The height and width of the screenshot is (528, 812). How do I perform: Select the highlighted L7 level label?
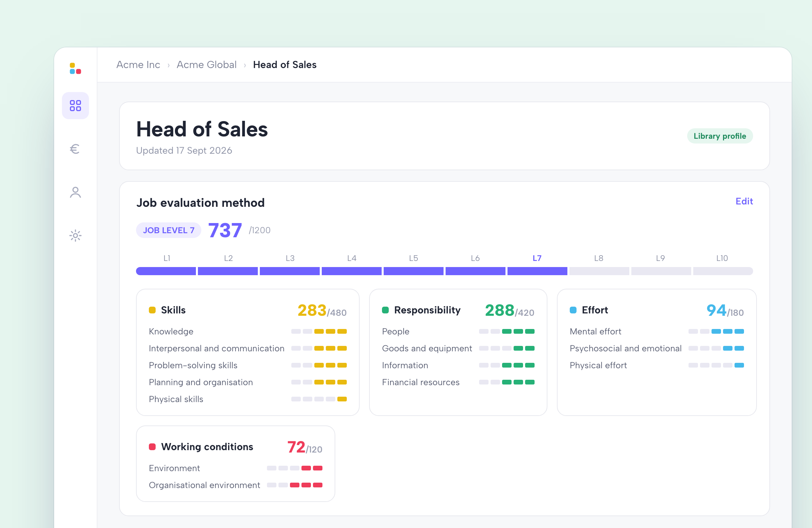click(x=537, y=258)
